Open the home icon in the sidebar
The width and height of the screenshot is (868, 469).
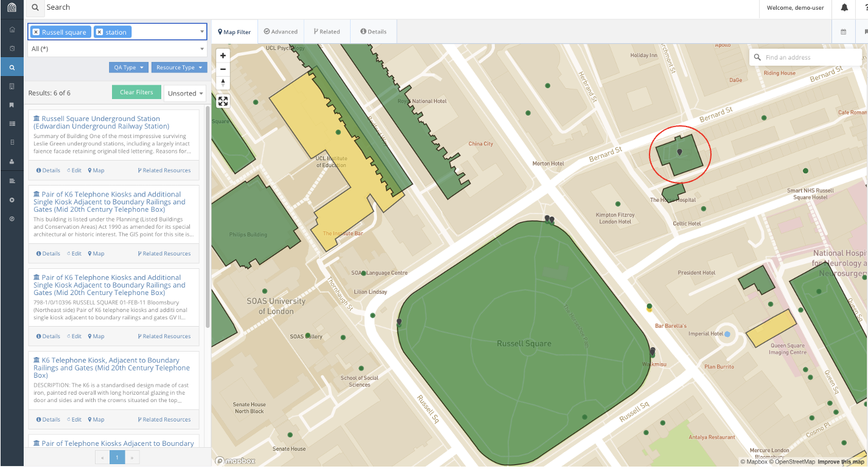tap(12, 29)
